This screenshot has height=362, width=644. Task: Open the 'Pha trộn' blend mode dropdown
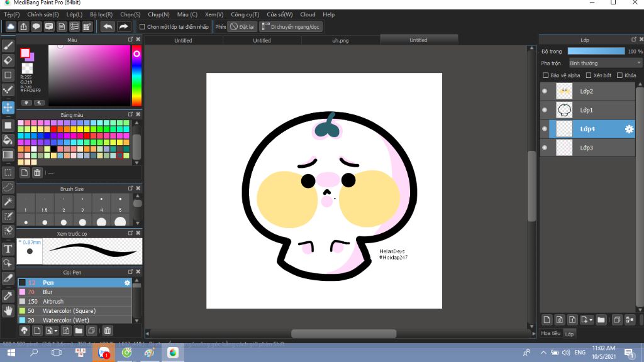(605, 63)
